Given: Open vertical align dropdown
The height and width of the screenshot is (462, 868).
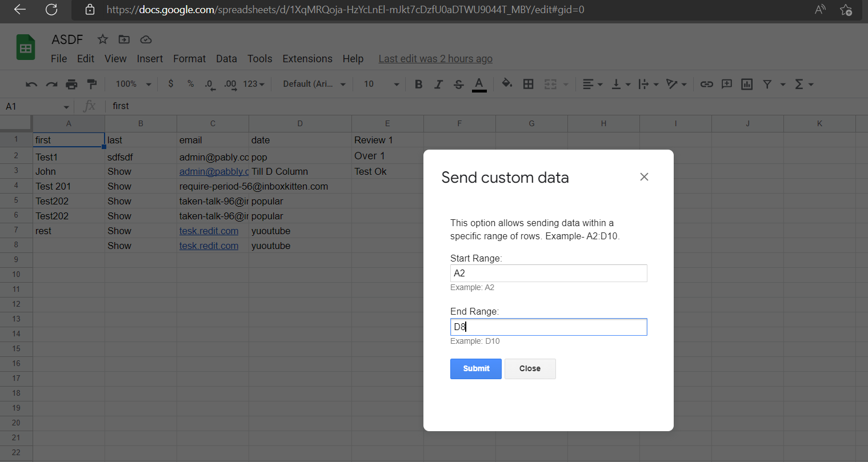Looking at the screenshot, I should [x=621, y=84].
